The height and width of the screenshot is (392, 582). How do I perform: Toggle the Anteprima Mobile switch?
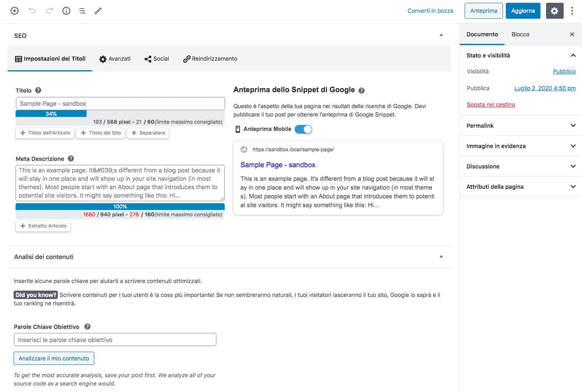point(303,129)
